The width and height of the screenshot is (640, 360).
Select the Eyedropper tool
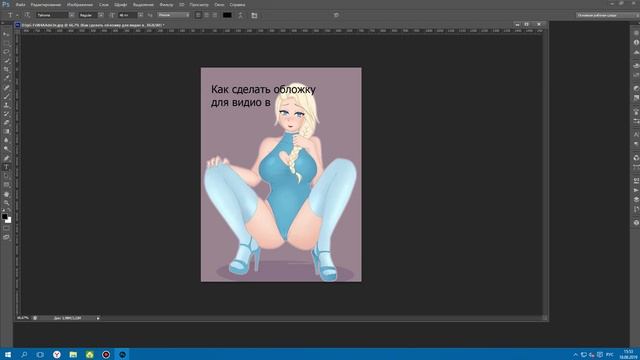click(6, 78)
